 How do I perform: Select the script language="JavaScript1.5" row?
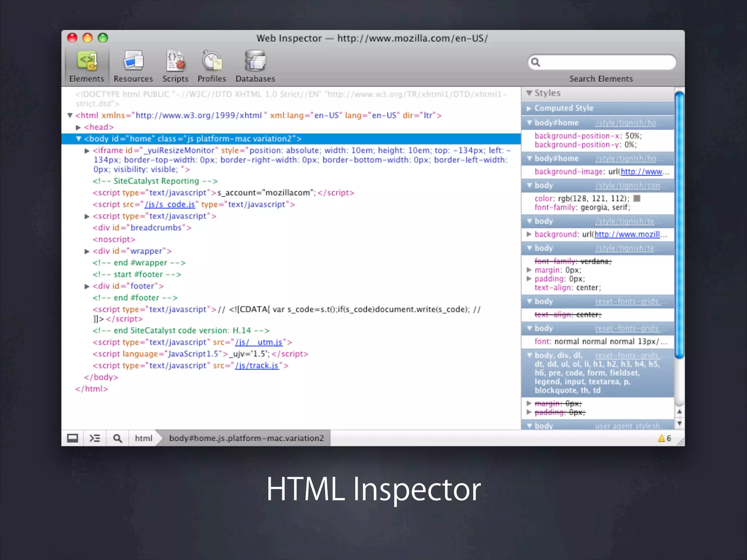200,354
